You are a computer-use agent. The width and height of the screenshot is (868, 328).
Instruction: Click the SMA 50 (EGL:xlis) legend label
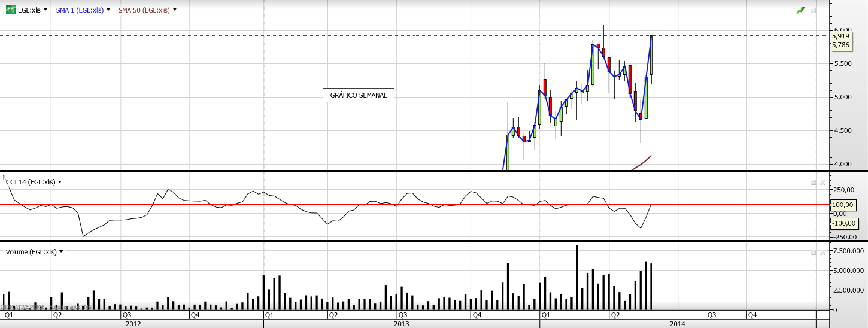144,10
